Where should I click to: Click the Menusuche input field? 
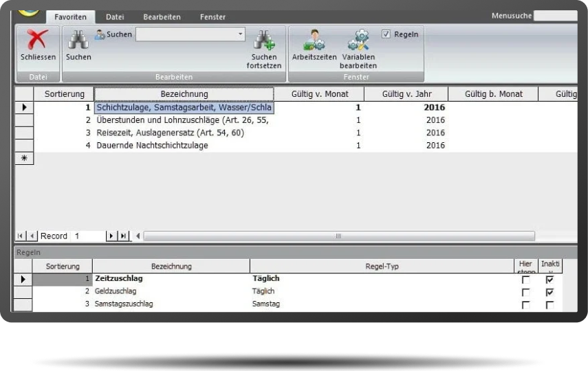556,16
